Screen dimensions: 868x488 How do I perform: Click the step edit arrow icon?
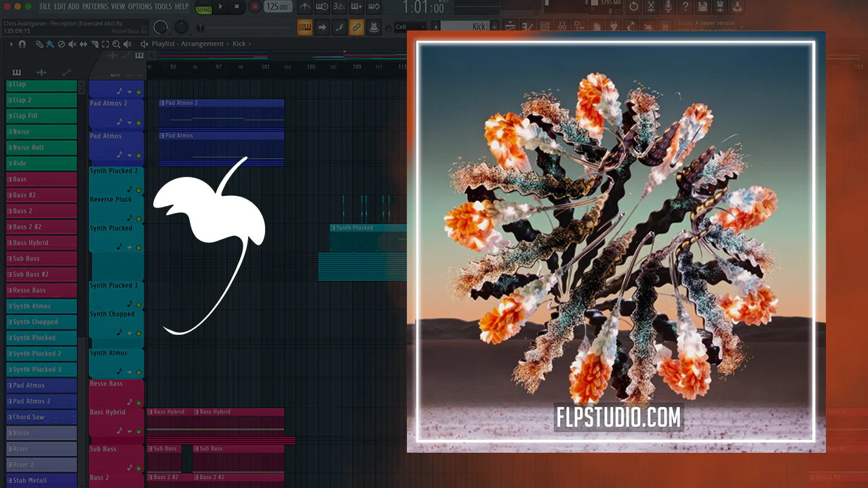pos(322,28)
